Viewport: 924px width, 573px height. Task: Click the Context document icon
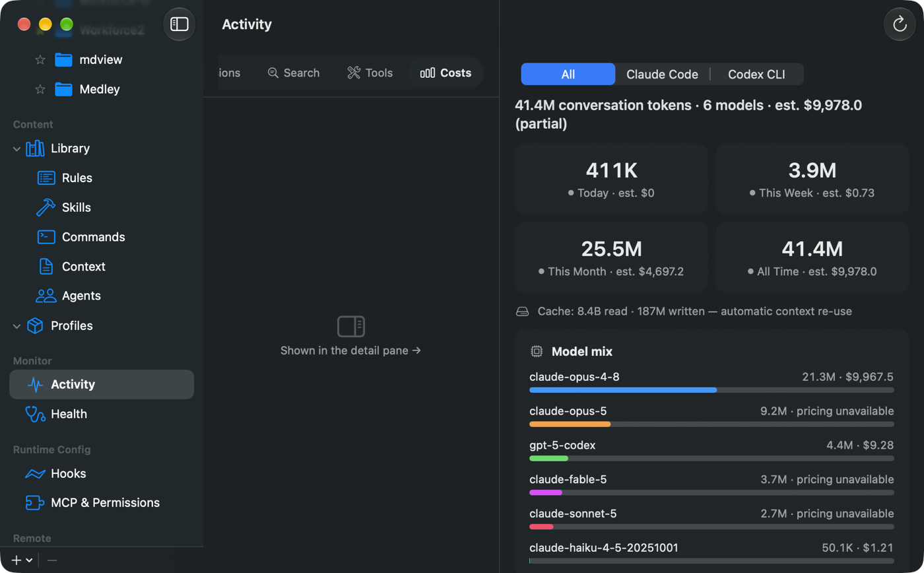point(46,267)
